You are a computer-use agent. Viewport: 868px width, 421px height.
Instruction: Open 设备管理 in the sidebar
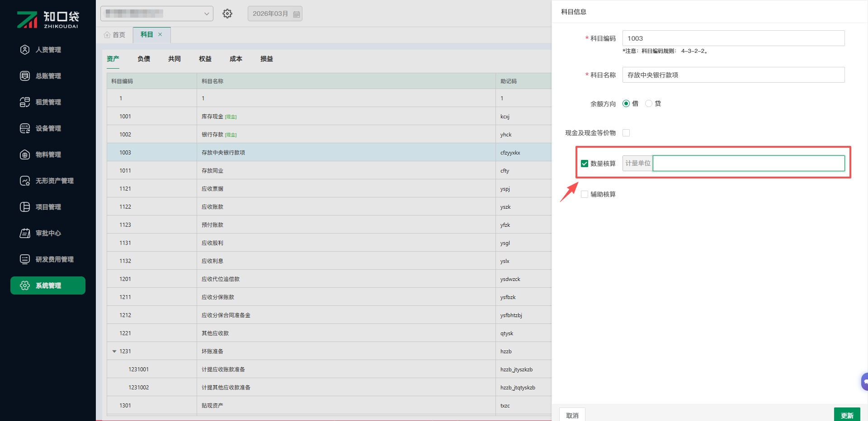pyautogui.click(x=48, y=128)
